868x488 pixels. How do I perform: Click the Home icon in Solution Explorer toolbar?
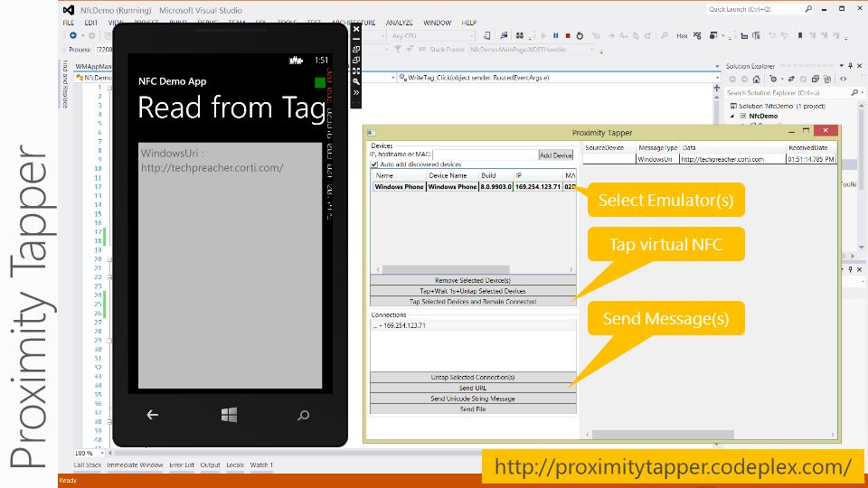[757, 80]
